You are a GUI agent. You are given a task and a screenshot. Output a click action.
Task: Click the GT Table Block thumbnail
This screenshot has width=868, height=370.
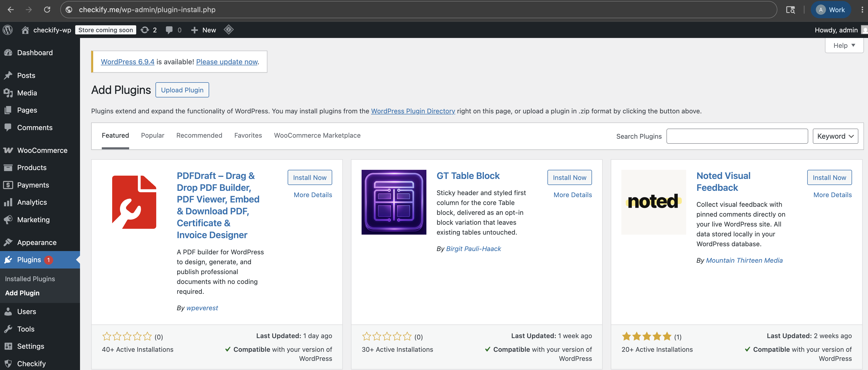(393, 202)
